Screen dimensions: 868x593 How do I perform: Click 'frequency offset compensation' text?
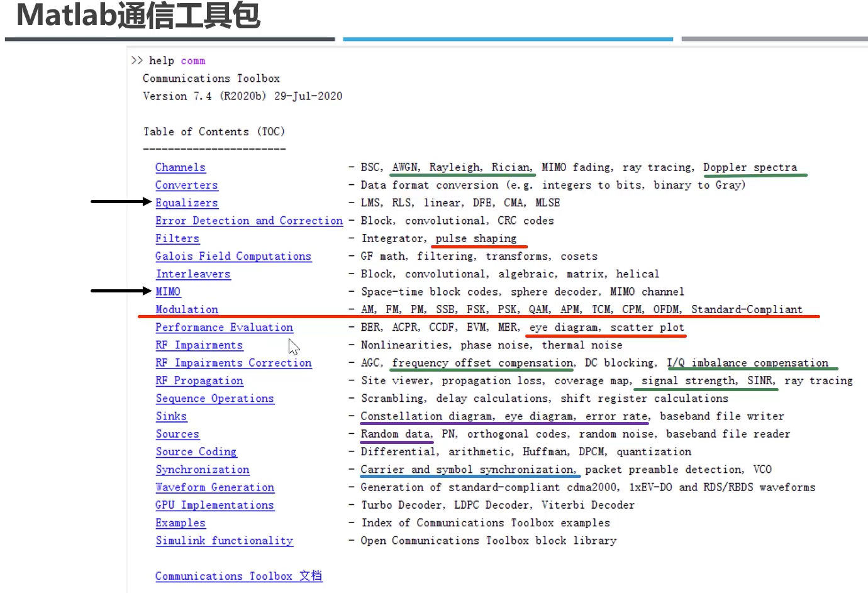[x=483, y=363]
